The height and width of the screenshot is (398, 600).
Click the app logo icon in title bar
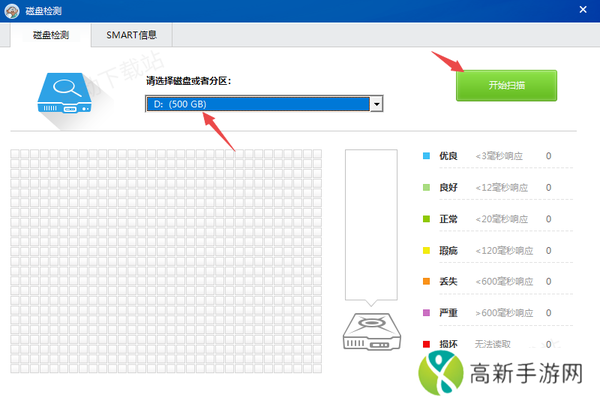tap(12, 11)
